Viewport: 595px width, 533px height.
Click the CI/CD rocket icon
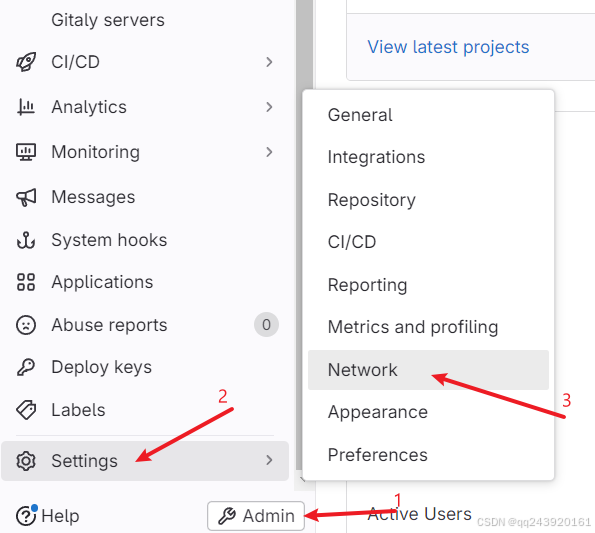pos(26,62)
